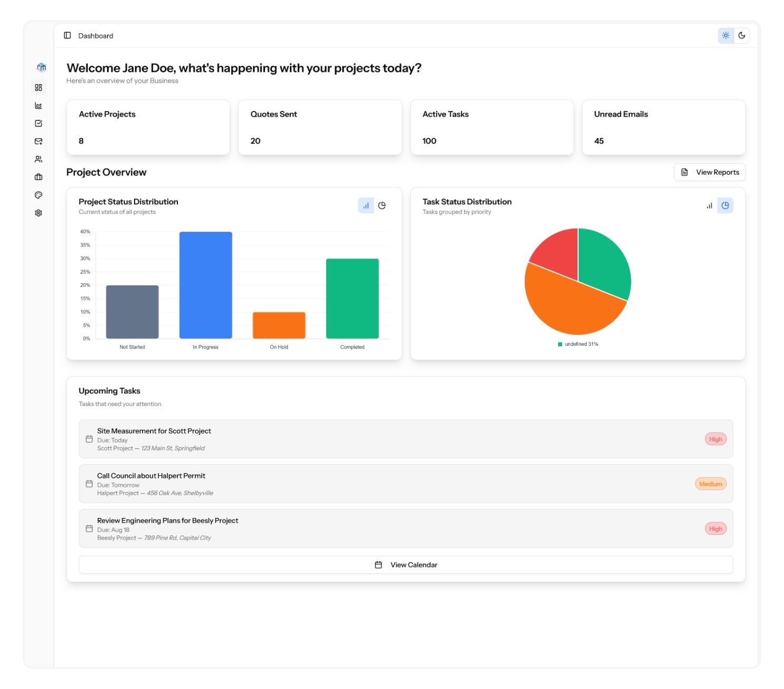Open the palette theme icon in sidebar
Image resolution: width=784 pixels, height=689 pixels.
pyautogui.click(x=39, y=195)
